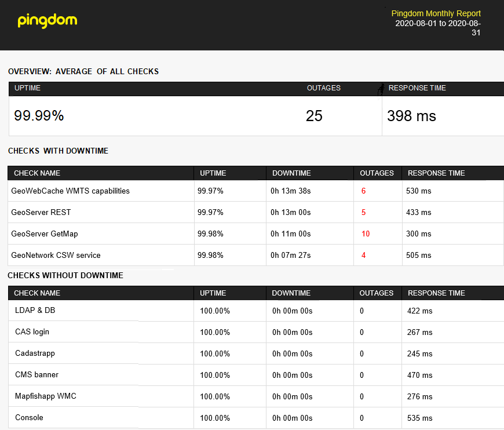Image resolution: width=504 pixels, height=430 pixels.
Task: Click response time 530 ms
Action: [x=418, y=191]
